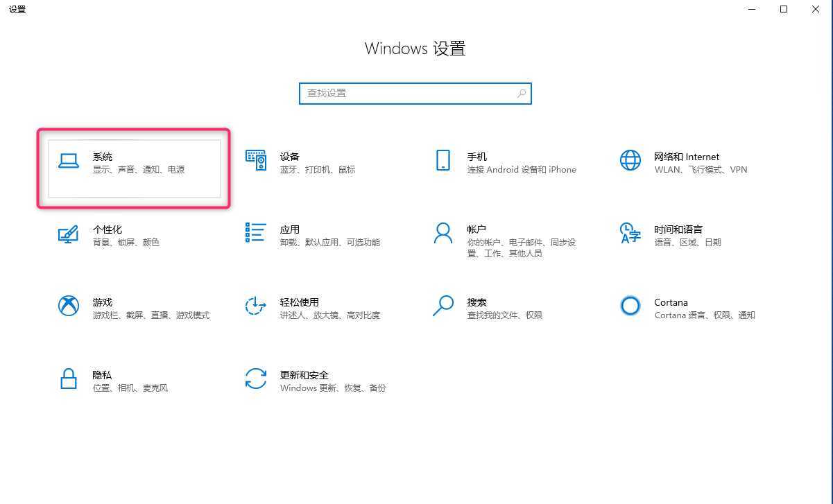Click the Search magnifying glass category icon
Viewport: 833px width, 504px height.
(x=443, y=306)
